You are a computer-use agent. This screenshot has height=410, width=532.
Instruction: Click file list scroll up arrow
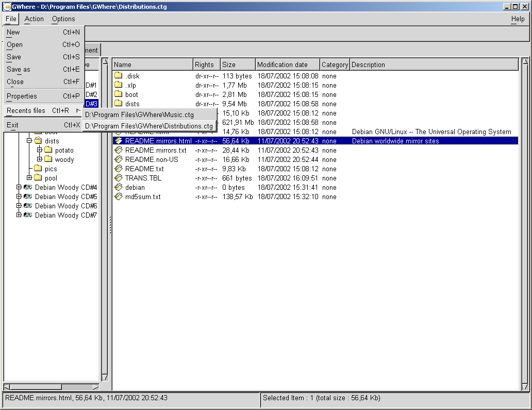(525, 61)
